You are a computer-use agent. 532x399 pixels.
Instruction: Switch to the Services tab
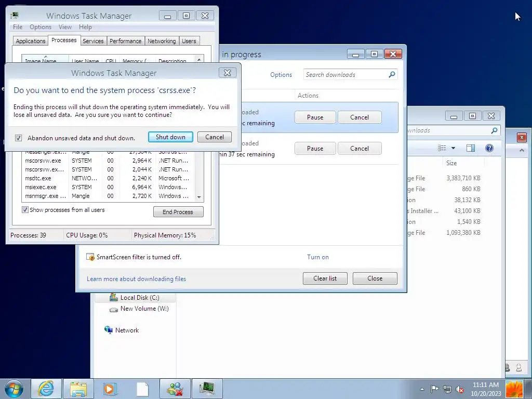[93, 41]
